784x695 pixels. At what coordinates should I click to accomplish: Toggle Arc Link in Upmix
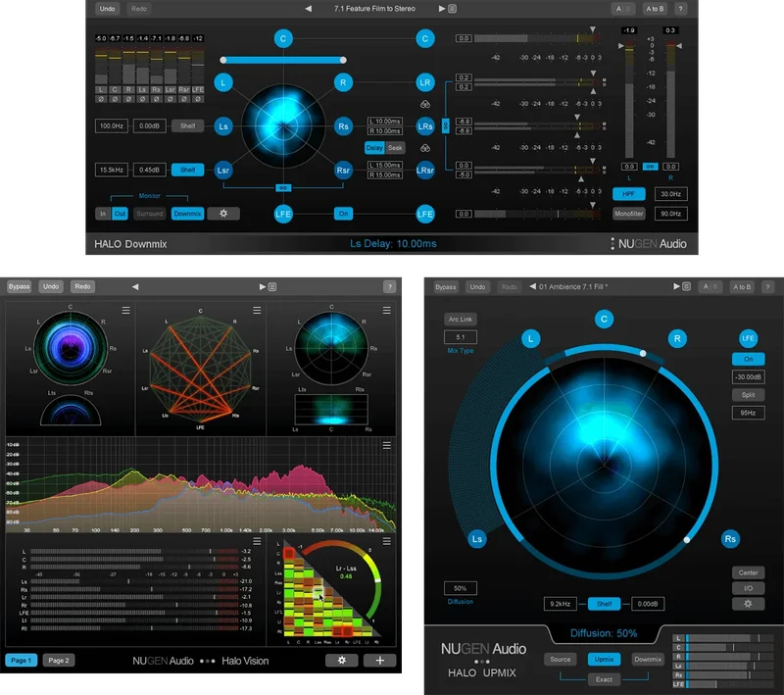point(460,319)
